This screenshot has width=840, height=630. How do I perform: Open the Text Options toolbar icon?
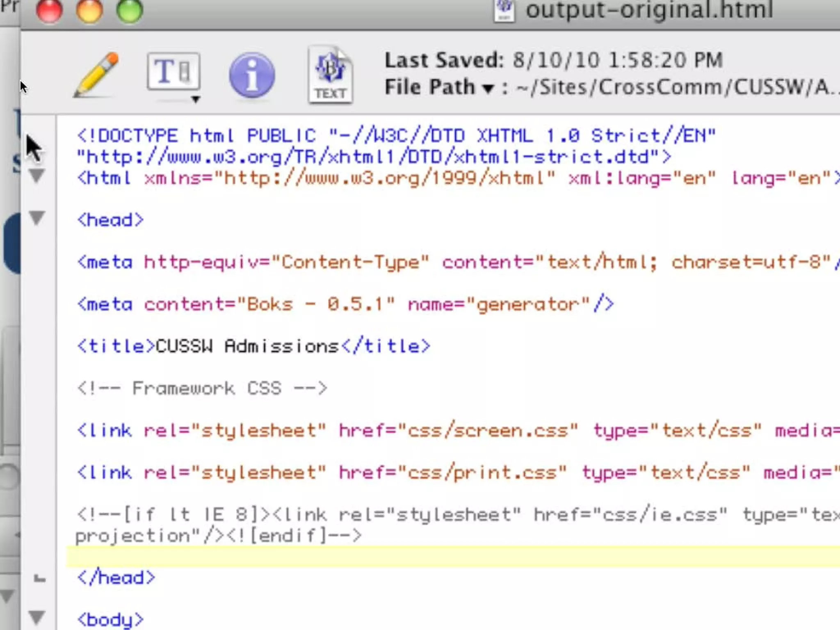(x=173, y=71)
